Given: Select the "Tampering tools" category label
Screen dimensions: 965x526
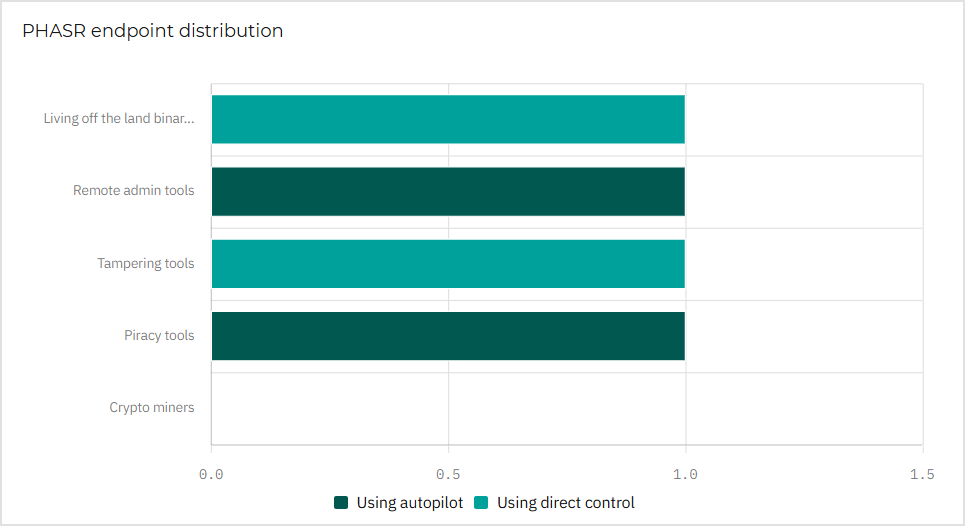Looking at the screenshot, I should 146,264.
